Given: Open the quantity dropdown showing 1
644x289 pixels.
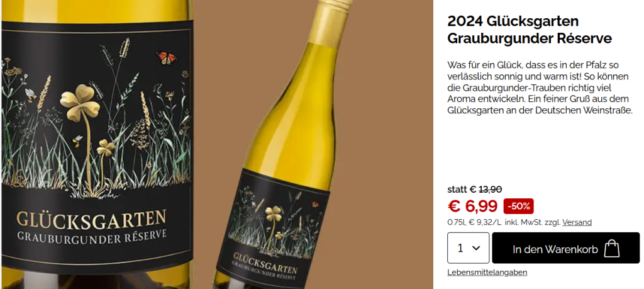Looking at the screenshot, I should (468, 248).
